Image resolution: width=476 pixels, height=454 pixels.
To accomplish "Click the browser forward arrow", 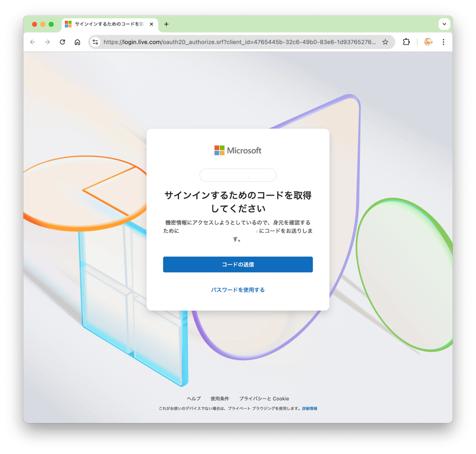I will pos(47,42).
